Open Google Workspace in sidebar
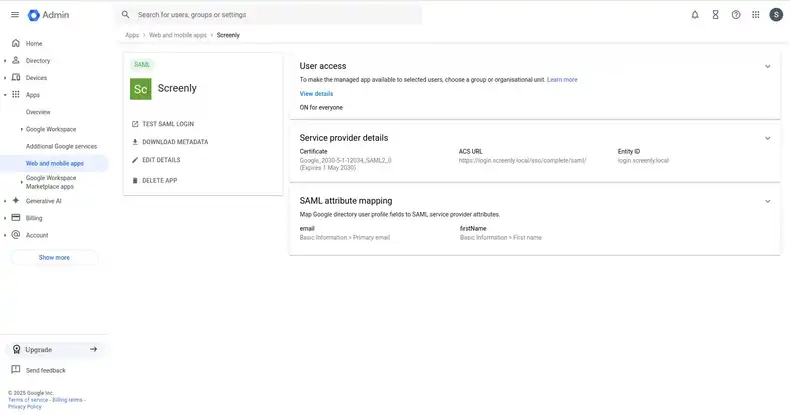 point(51,129)
